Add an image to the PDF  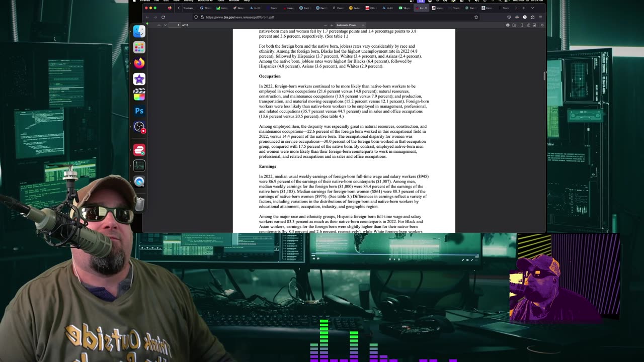[534, 25]
